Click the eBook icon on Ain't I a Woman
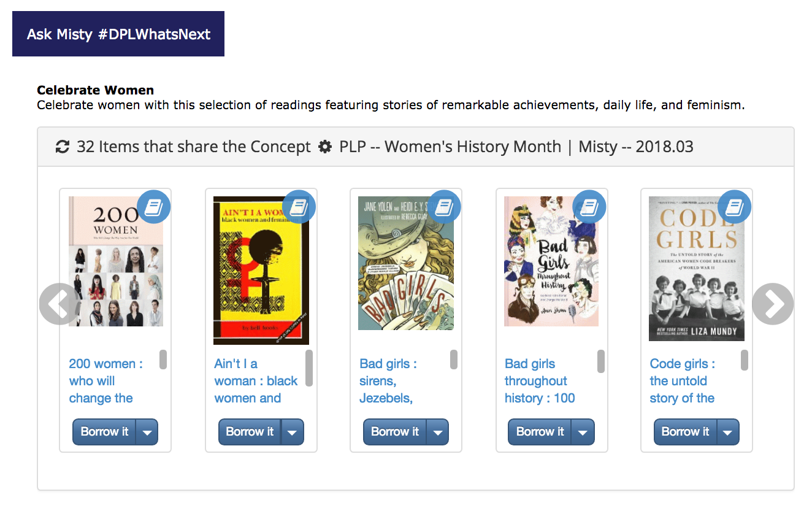812x508 pixels. tap(299, 207)
